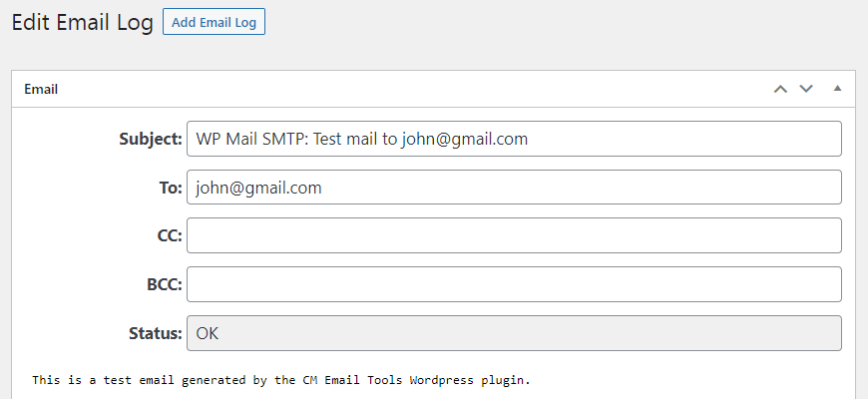
Task: Click the Status: label
Action: coord(155,333)
